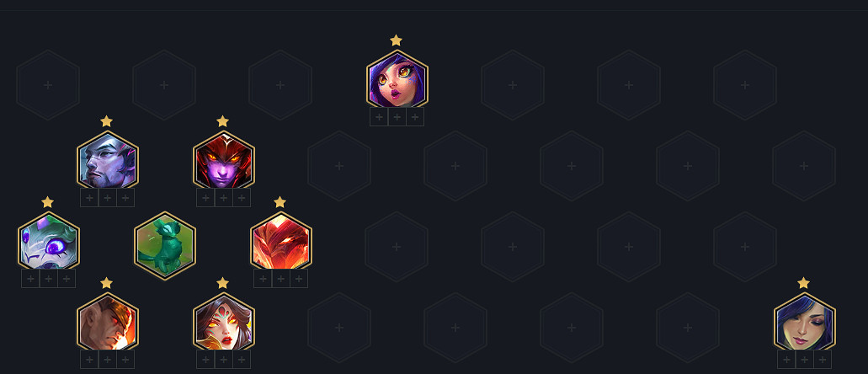Viewport: 868px width, 374px height.
Task: Select the purple-haired Neeko champion hex
Action: [397, 78]
